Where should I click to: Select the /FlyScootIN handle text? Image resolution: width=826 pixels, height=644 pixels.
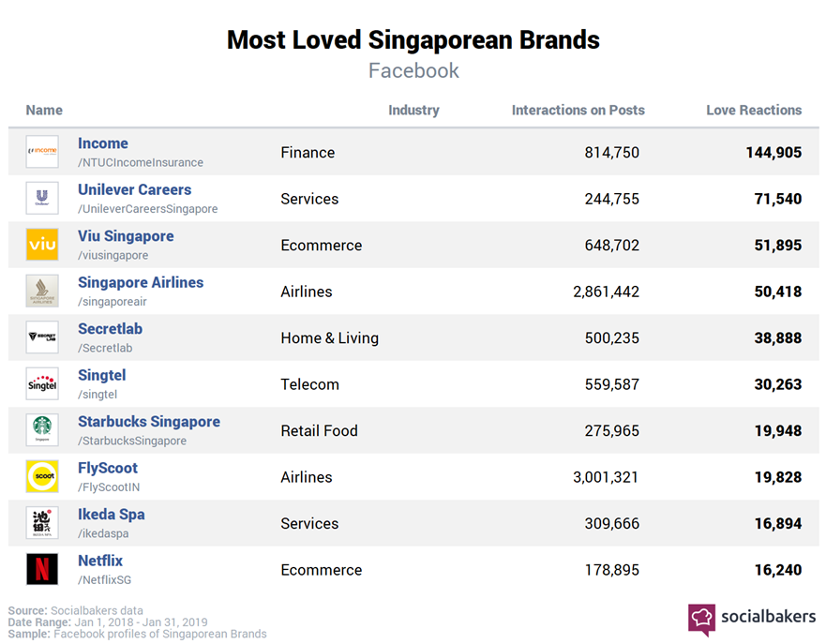tap(109, 487)
